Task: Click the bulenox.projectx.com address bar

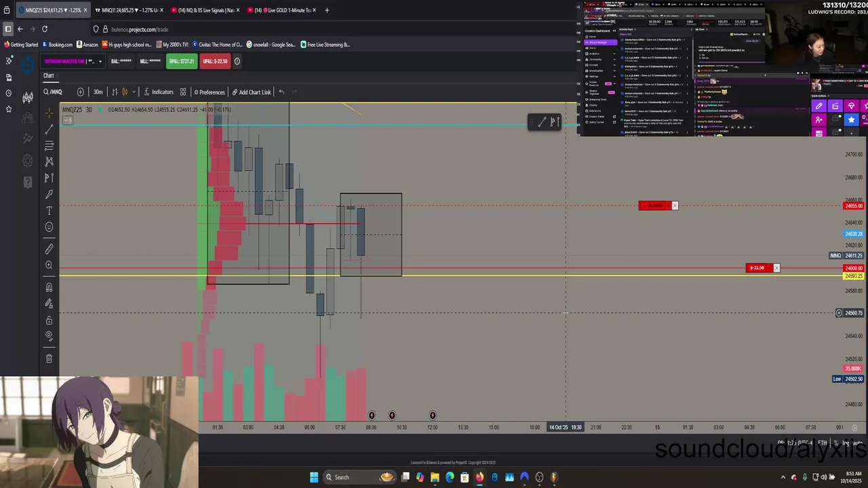Action: pyautogui.click(x=139, y=29)
